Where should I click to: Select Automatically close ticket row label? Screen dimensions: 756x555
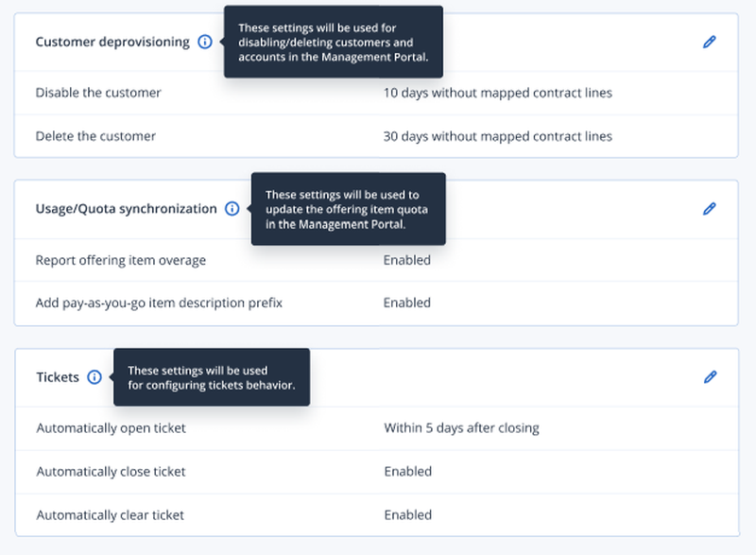coord(111,472)
